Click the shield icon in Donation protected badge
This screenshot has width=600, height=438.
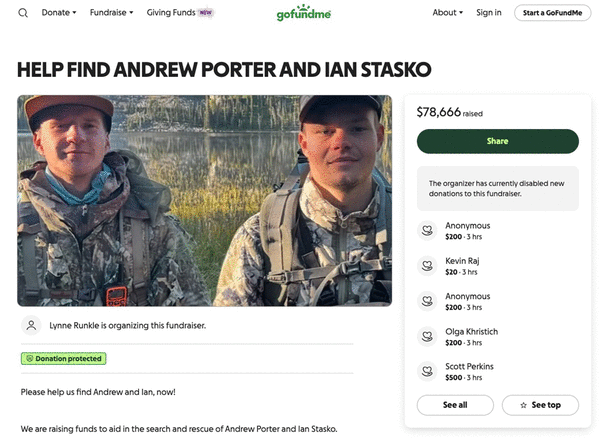(29, 359)
